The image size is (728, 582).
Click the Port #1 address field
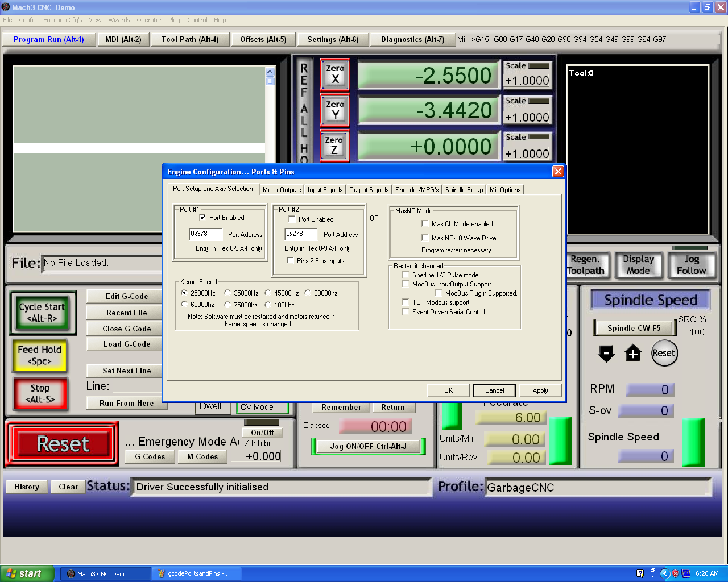click(205, 234)
